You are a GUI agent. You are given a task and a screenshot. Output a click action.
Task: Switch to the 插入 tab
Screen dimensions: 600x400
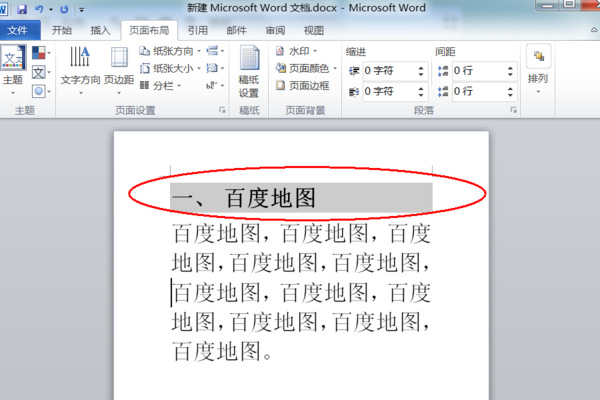(x=100, y=30)
